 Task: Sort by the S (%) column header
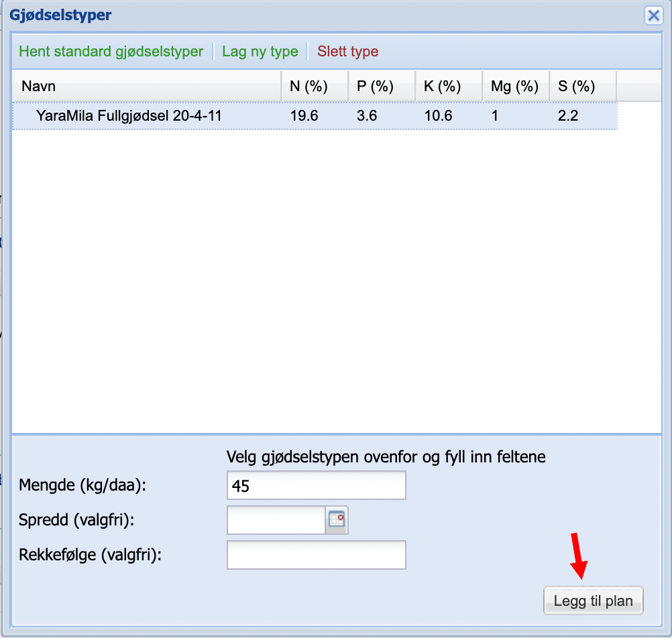coord(583,86)
